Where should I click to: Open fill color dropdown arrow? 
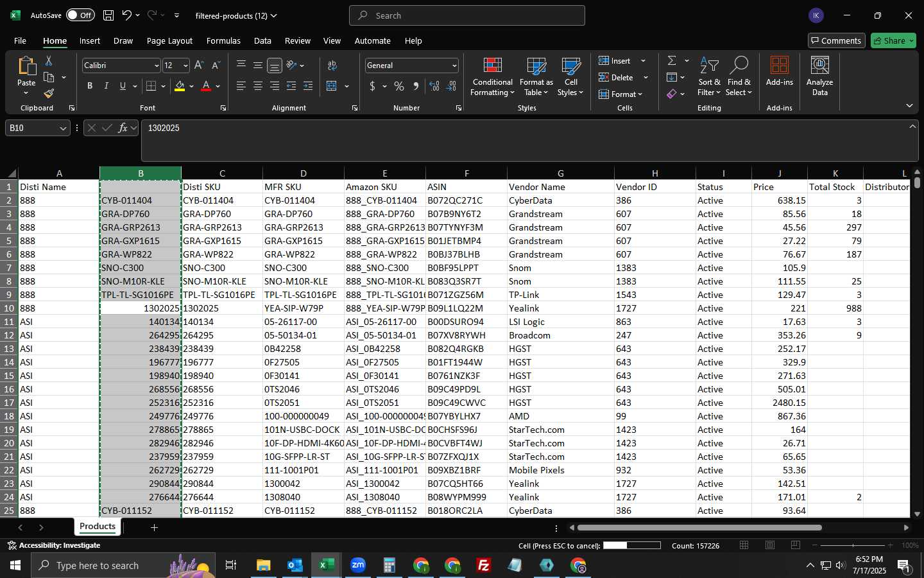[x=191, y=86]
